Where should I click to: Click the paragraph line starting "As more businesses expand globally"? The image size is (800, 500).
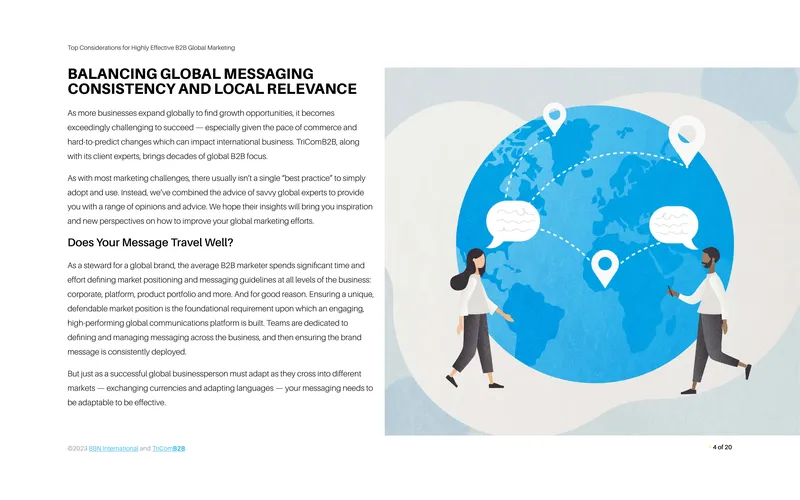pyautogui.click(x=201, y=113)
